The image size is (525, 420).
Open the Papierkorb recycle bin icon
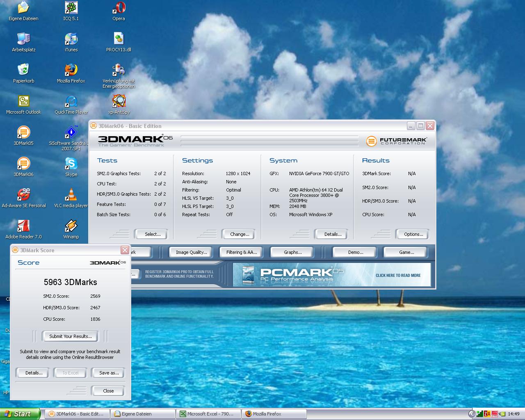(23, 73)
